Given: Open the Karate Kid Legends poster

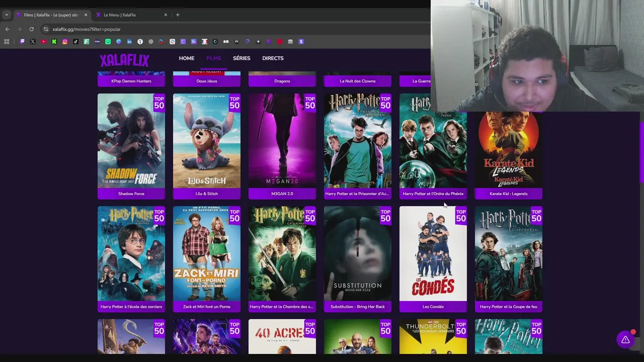Looking at the screenshot, I should 509,150.
